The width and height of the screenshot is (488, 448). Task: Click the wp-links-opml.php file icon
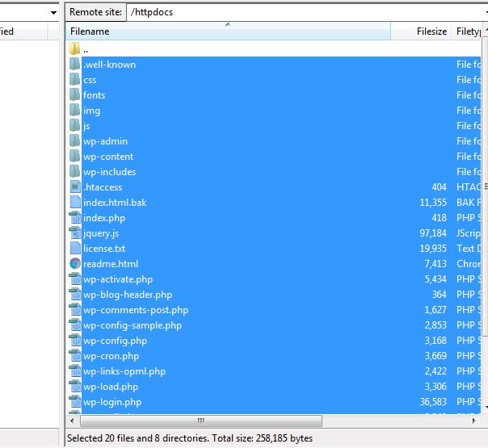click(75, 371)
